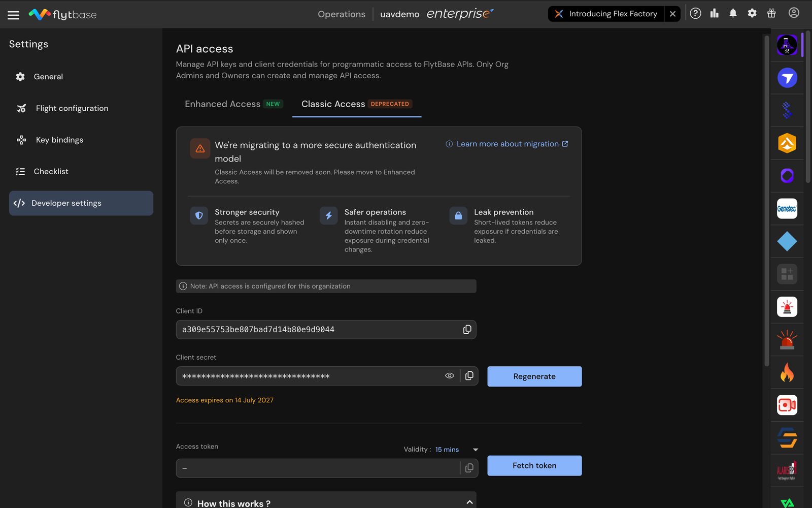Open the blue paper-plane app icon

[x=787, y=78]
